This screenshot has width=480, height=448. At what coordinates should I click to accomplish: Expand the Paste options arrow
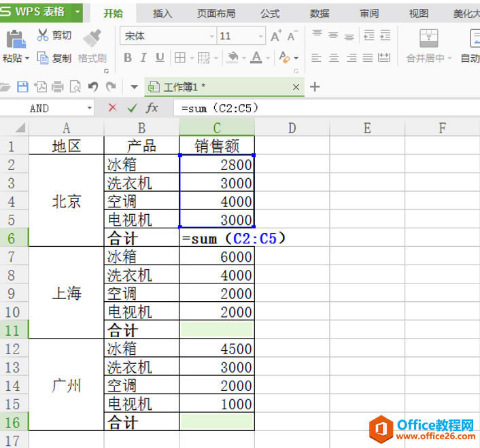click(x=27, y=58)
